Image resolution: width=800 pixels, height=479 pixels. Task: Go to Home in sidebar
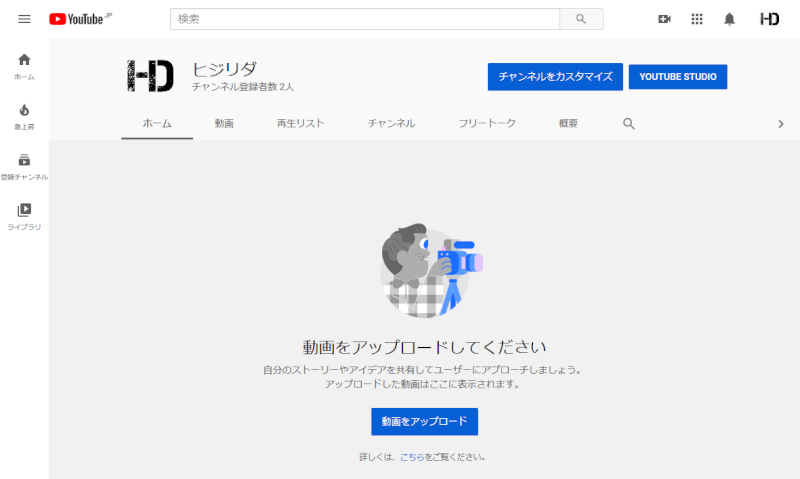24,66
